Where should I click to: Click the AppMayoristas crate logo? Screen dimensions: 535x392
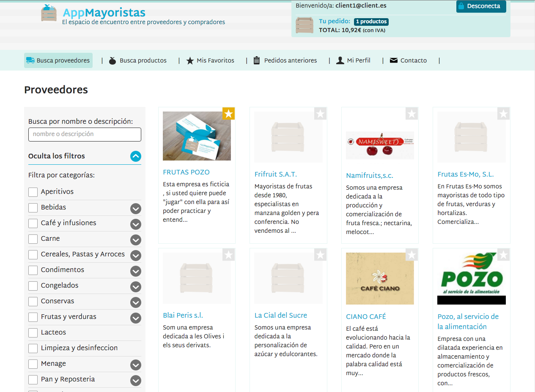coord(49,13)
